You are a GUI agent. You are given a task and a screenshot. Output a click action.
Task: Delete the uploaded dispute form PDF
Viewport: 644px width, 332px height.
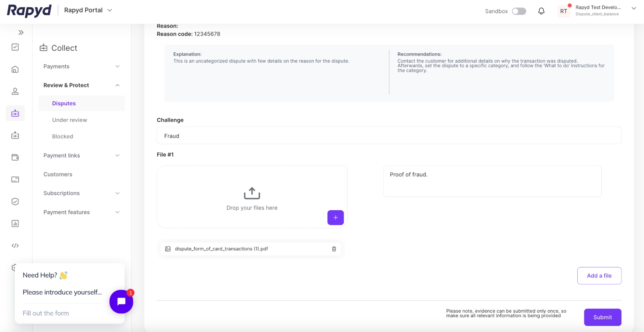(x=334, y=249)
